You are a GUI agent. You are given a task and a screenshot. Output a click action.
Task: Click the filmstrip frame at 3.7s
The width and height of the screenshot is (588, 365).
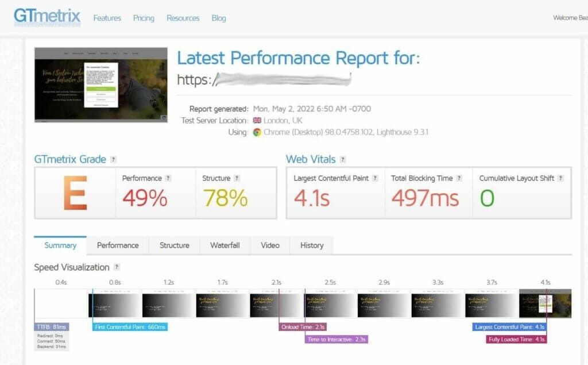[492, 303]
